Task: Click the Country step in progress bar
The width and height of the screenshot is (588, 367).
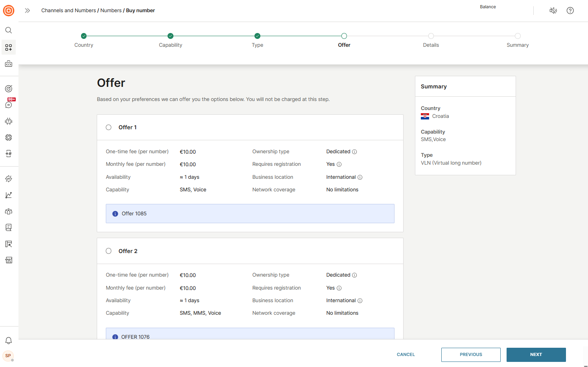Action: (84, 36)
